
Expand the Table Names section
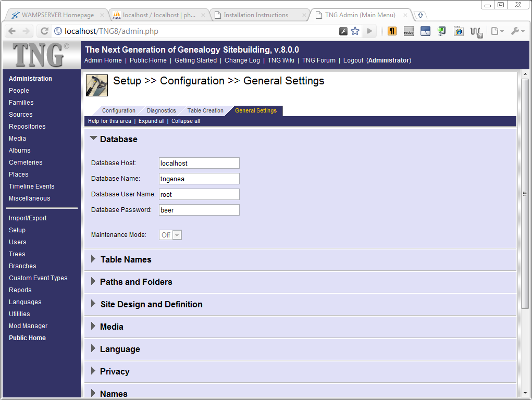tap(93, 259)
